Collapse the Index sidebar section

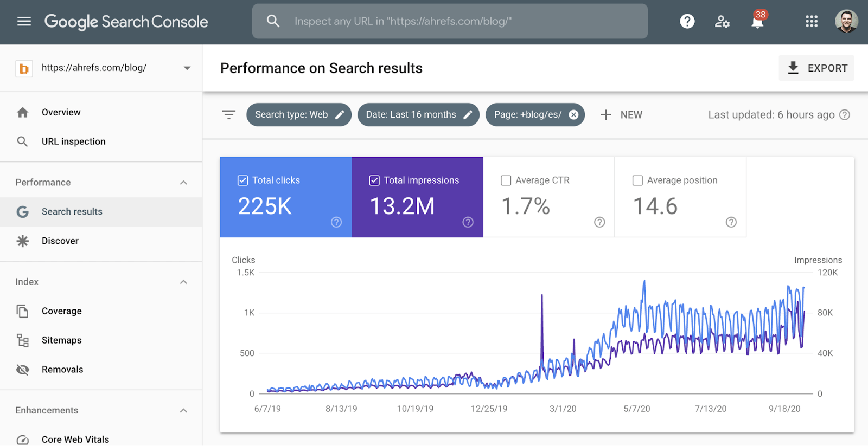tap(183, 282)
